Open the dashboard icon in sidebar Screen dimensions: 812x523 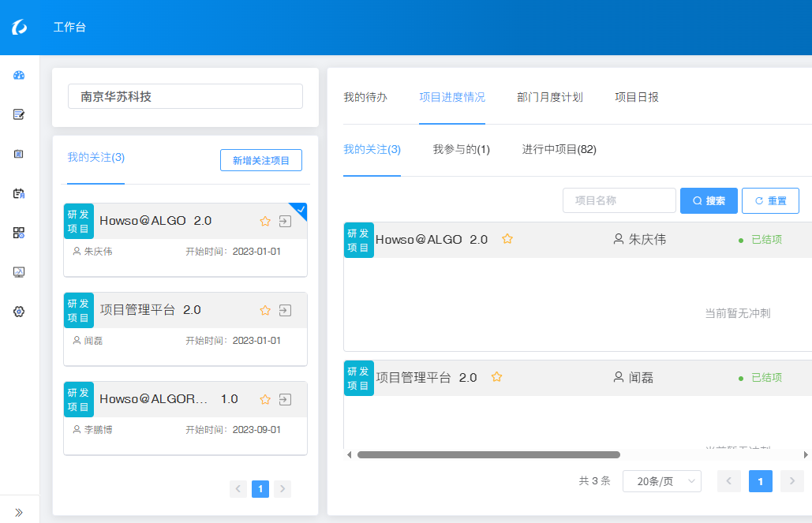19,75
